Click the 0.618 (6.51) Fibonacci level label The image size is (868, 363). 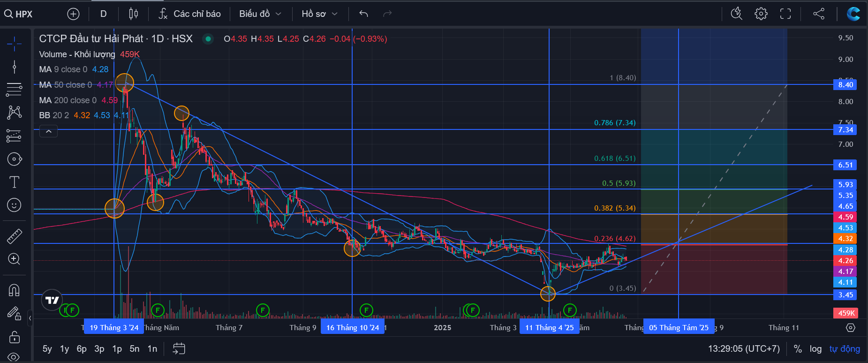[615, 159]
